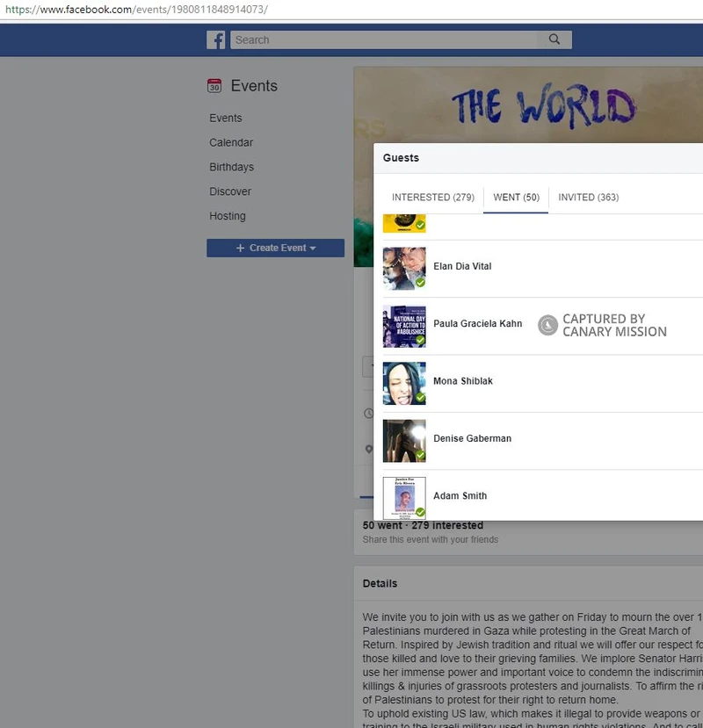The image size is (703, 728).
Task: Switch to the Invited (363) tab
Action: 588,198
